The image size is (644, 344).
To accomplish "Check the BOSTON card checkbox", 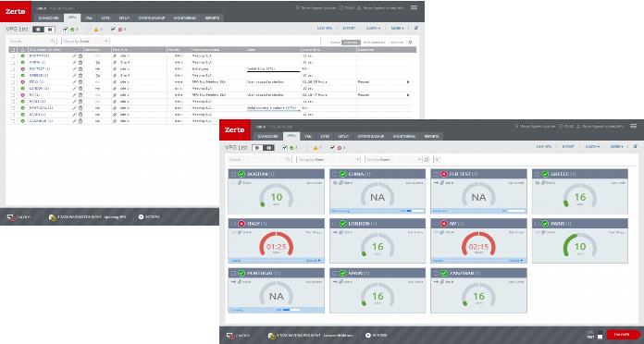I will click(x=233, y=174).
